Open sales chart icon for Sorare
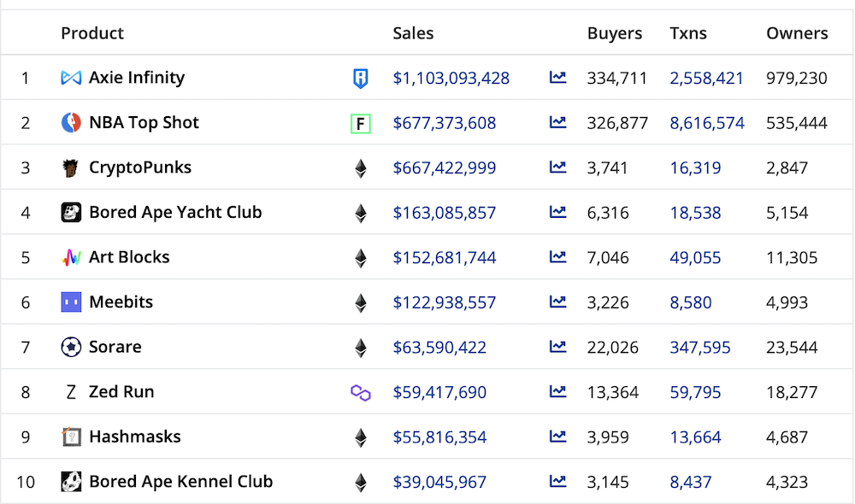 557,346
